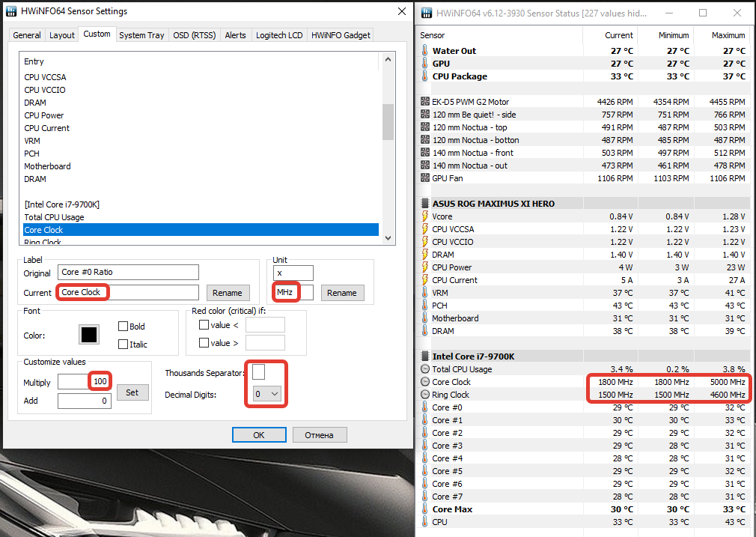
Task: Switch to the Layout tab
Action: [62, 35]
